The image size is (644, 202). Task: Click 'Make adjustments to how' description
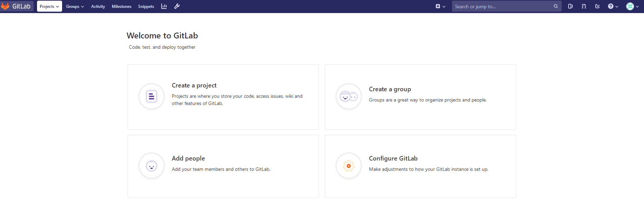pyautogui.click(x=429, y=169)
